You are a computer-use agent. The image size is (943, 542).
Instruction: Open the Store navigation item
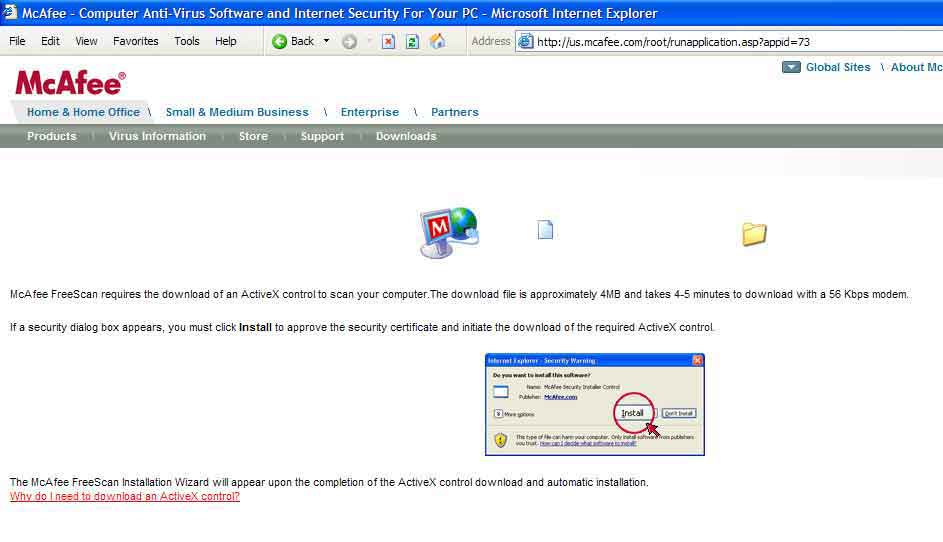click(x=253, y=136)
